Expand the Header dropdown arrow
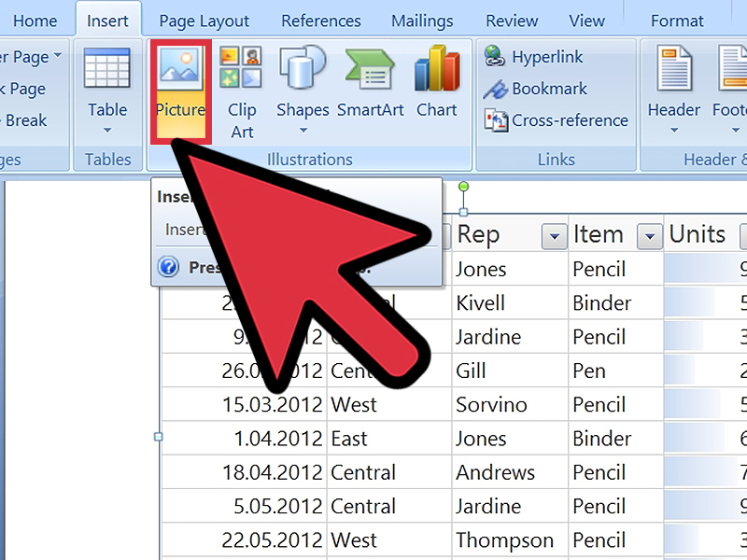This screenshot has height=560, width=747. [673, 130]
